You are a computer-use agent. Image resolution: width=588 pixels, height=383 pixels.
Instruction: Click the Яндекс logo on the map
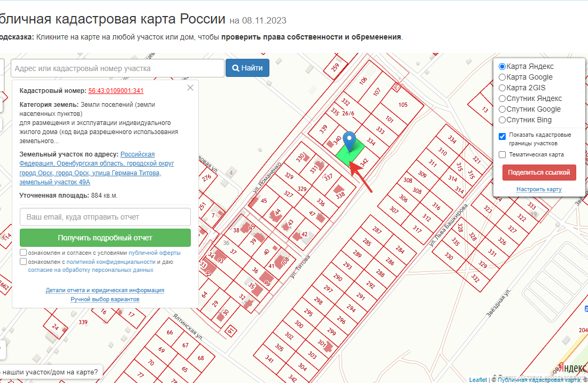[x=572, y=368]
